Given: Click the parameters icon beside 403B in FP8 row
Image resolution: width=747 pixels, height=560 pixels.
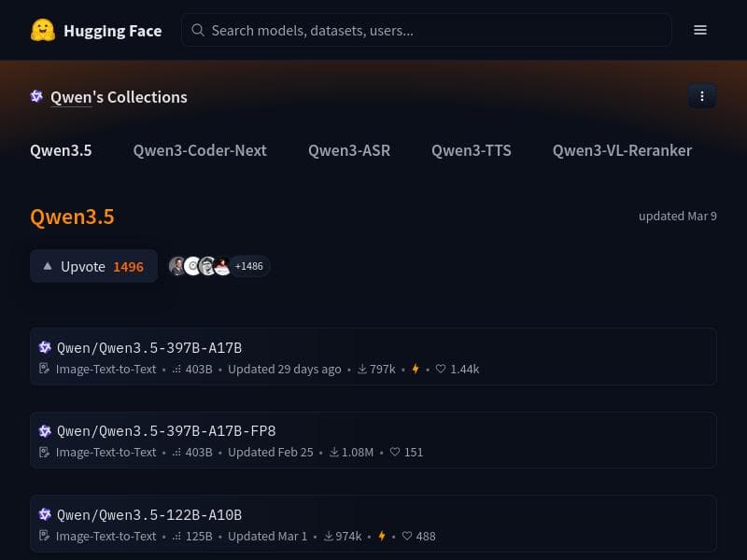Looking at the screenshot, I should [x=176, y=453].
